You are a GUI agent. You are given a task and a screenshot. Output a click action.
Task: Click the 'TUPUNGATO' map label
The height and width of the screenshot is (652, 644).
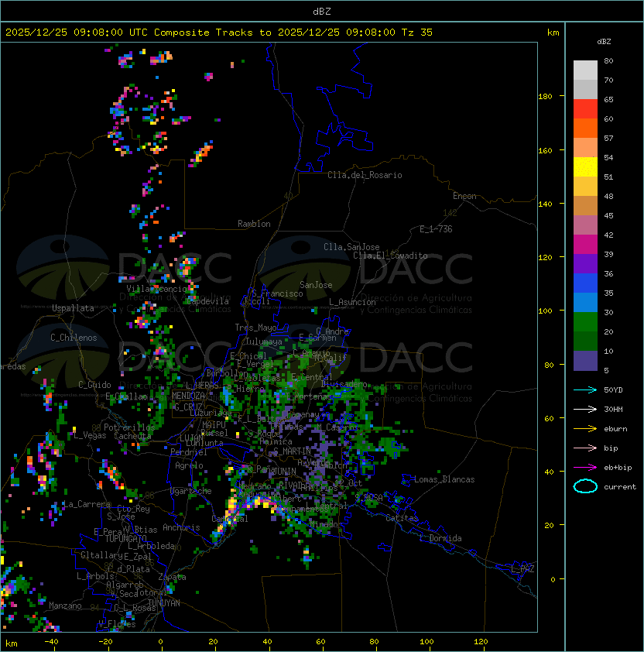pos(125,538)
